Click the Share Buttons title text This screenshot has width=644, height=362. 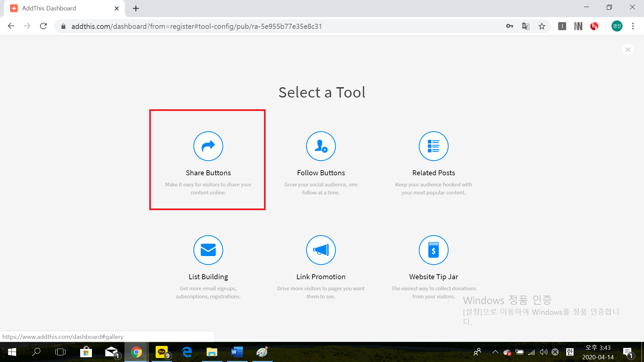tap(208, 173)
